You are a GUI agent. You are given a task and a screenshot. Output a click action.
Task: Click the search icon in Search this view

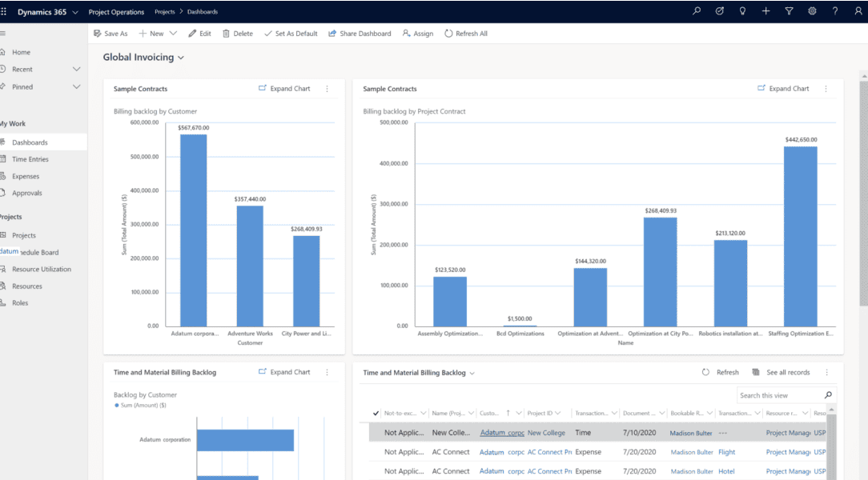(x=828, y=395)
